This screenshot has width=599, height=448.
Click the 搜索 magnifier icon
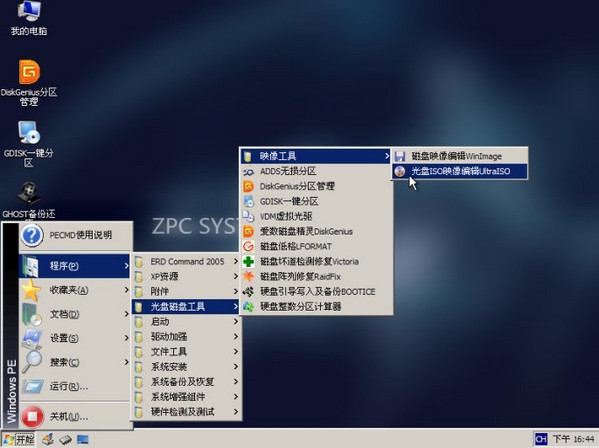[31, 362]
